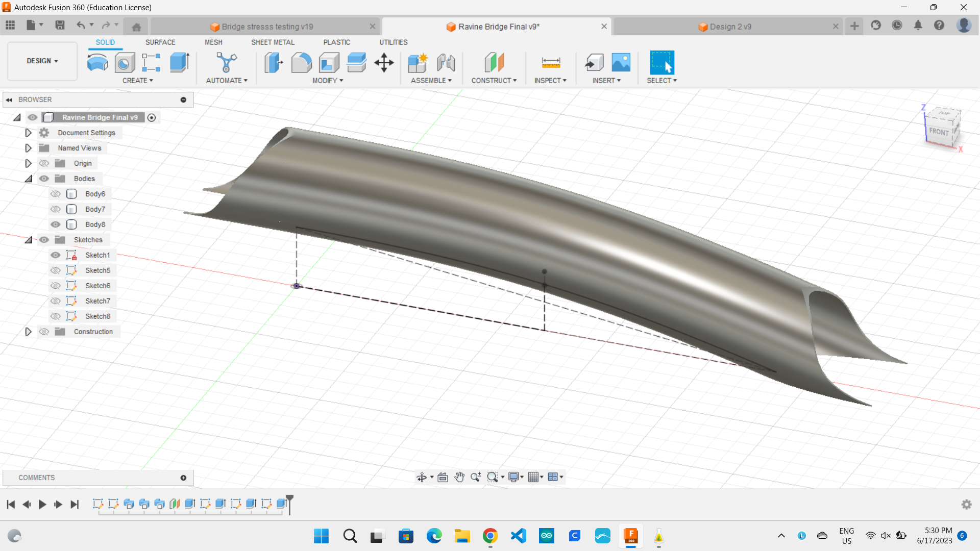980x551 pixels.
Task: Hide the visible Sketch1 sketch
Action: (55, 255)
